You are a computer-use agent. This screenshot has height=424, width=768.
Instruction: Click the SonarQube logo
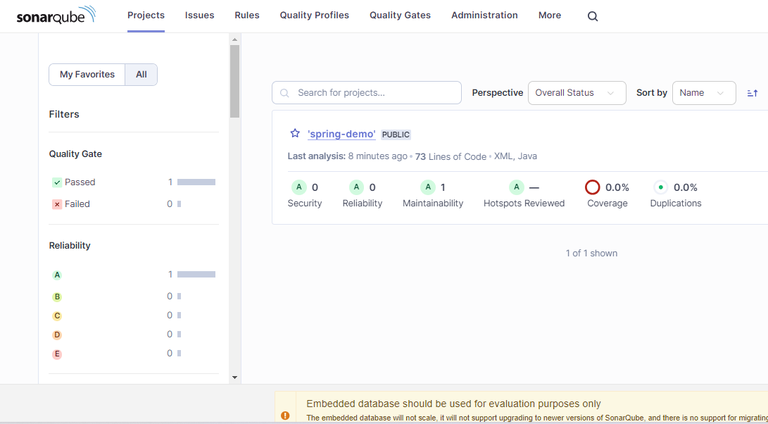[56, 15]
